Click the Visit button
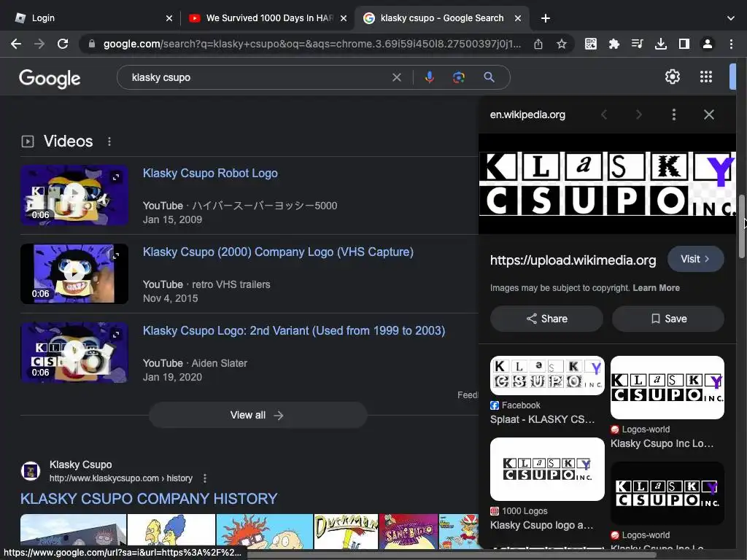Screen dimensions: 747x560 tap(695, 259)
